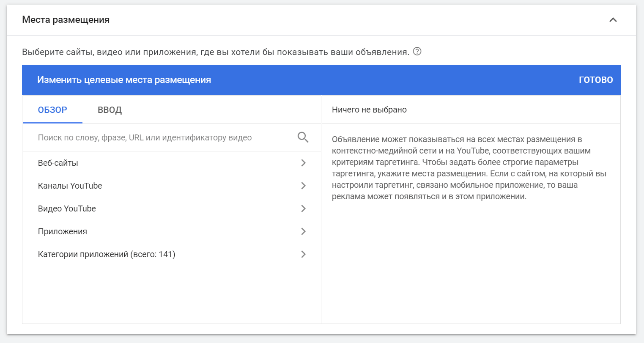The height and width of the screenshot is (343, 644).
Task: Expand chevron for Видео YouTube row
Action: point(303,209)
